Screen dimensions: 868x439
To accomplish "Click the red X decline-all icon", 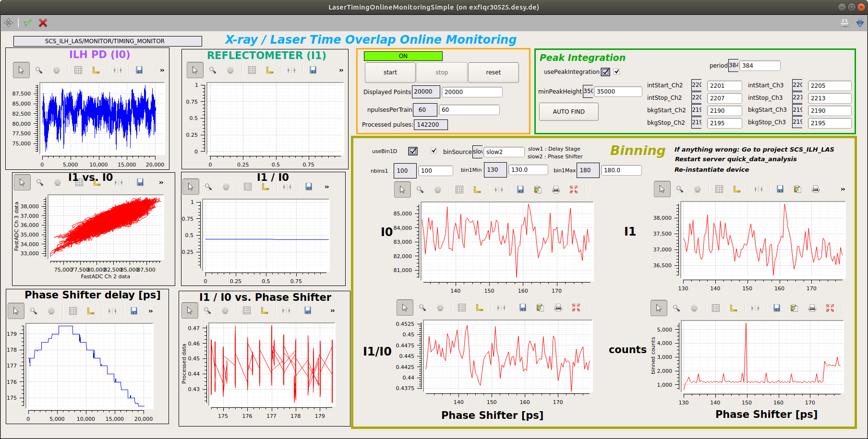I will [x=43, y=23].
